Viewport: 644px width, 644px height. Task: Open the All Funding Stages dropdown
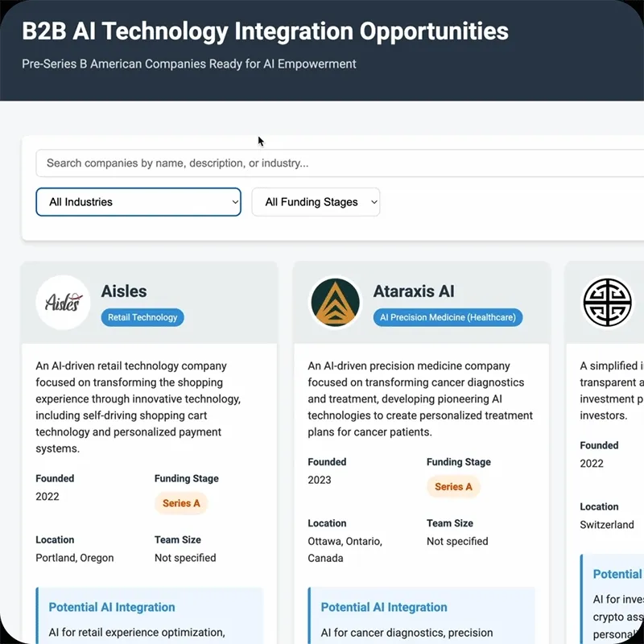[x=316, y=202]
